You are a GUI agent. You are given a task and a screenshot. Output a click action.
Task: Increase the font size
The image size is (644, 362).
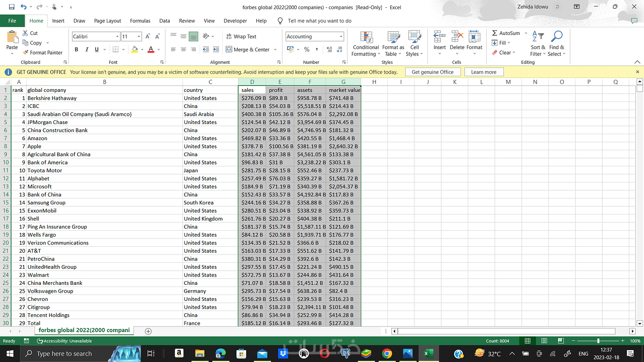coord(148,36)
